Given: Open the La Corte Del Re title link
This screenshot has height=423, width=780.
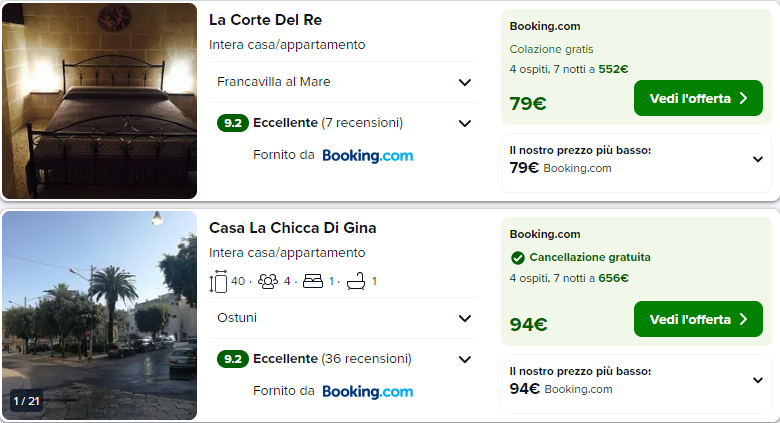Looking at the screenshot, I should [x=265, y=20].
